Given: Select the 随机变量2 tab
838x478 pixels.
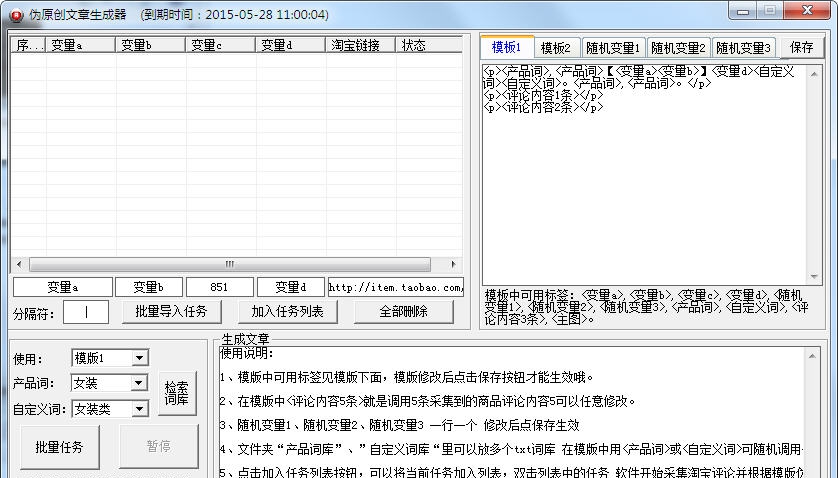Looking at the screenshot, I should tap(678, 47).
